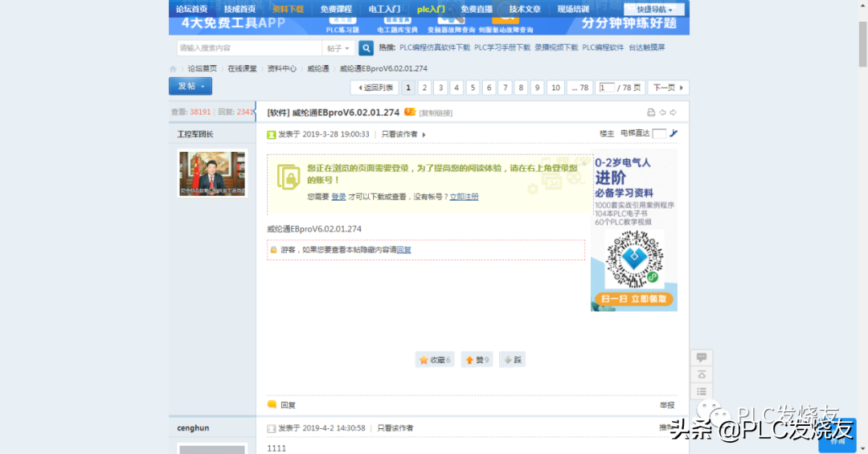Click the 立即注册 register link
Image resolution: width=868 pixels, height=454 pixels.
click(x=464, y=197)
